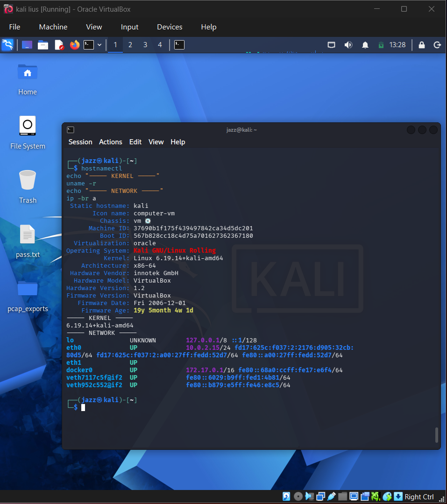447x504 pixels.
Task: Switch to workspace 3
Action: coord(145,45)
